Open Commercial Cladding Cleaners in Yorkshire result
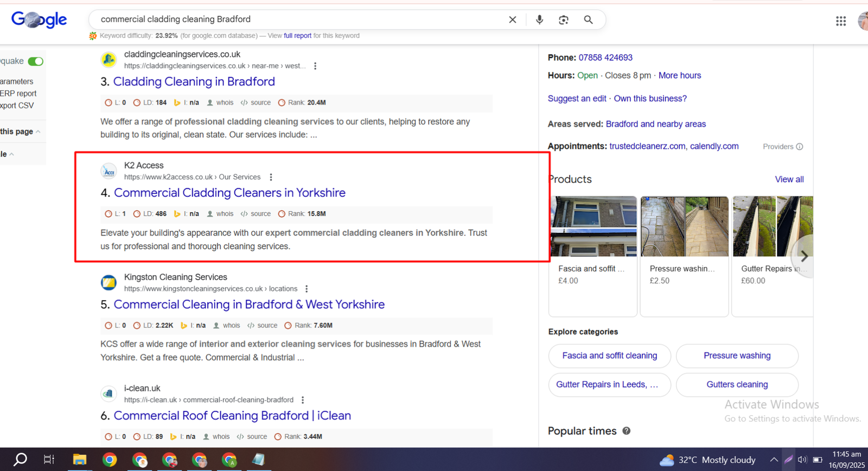The image size is (868, 471). [x=229, y=193]
